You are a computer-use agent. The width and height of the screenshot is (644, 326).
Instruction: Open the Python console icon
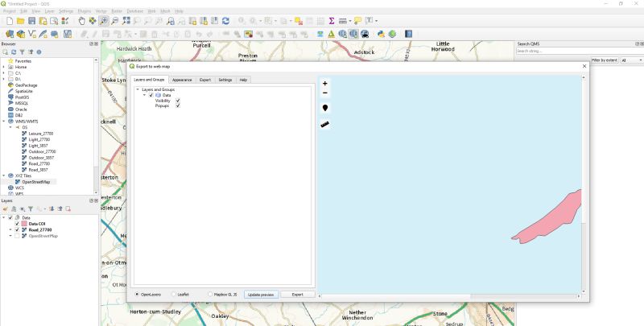coord(381,34)
